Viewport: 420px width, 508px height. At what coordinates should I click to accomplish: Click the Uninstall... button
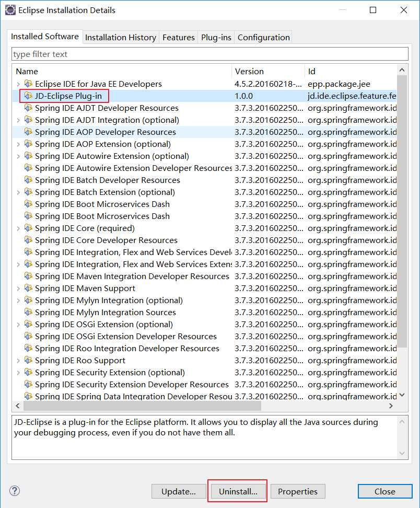coord(238,491)
